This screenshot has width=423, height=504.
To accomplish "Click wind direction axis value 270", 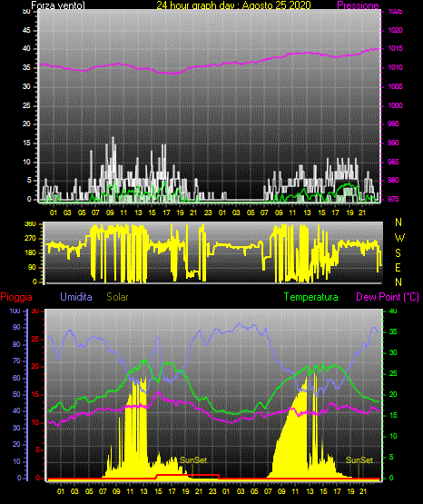I will point(30,239).
